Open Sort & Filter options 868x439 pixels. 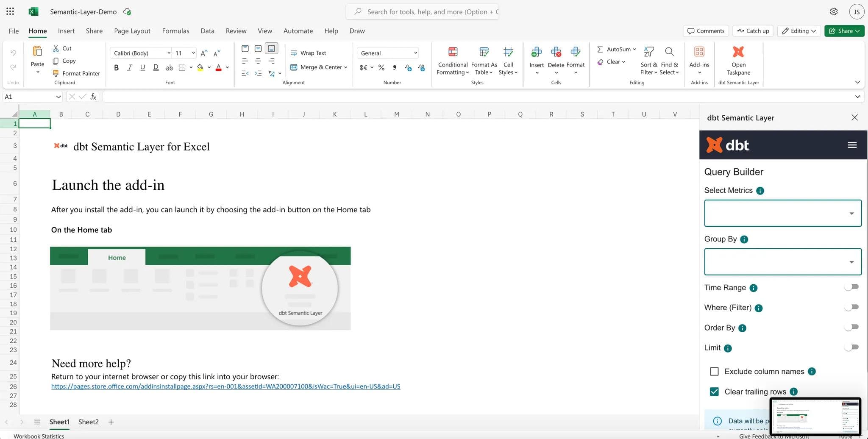point(648,61)
